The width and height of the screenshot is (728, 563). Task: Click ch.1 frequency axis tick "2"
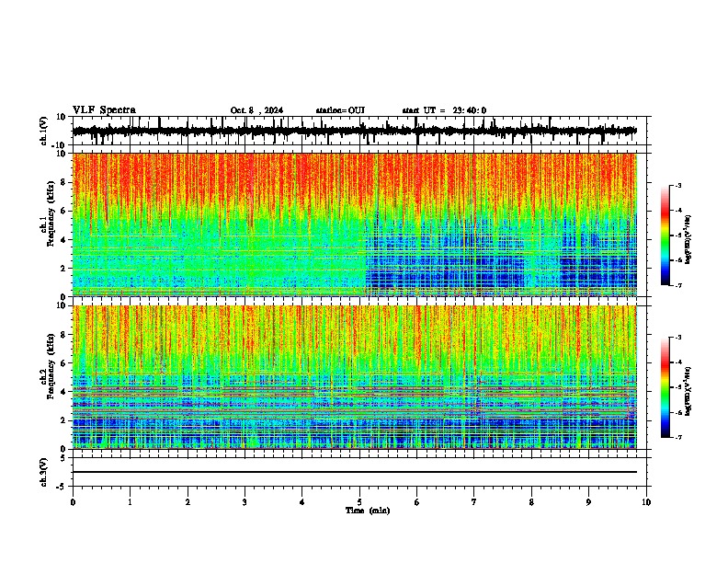tap(63, 268)
